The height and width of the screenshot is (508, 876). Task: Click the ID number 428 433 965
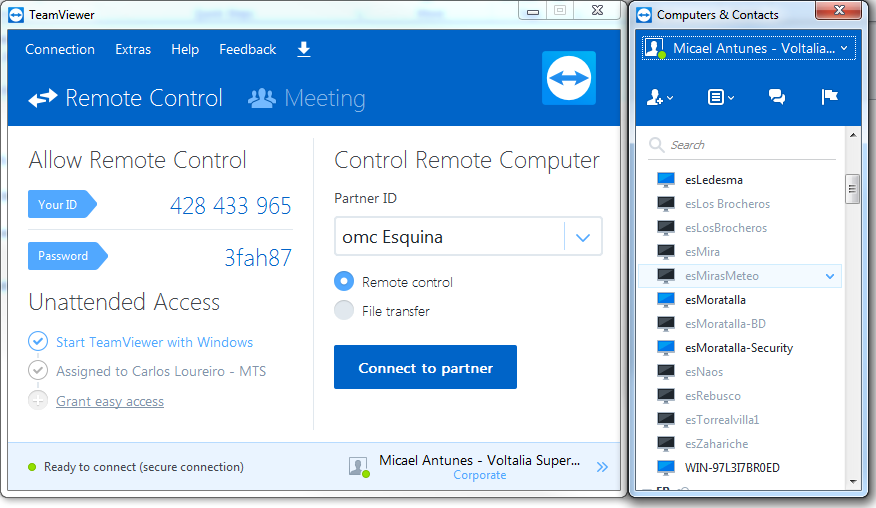point(230,206)
